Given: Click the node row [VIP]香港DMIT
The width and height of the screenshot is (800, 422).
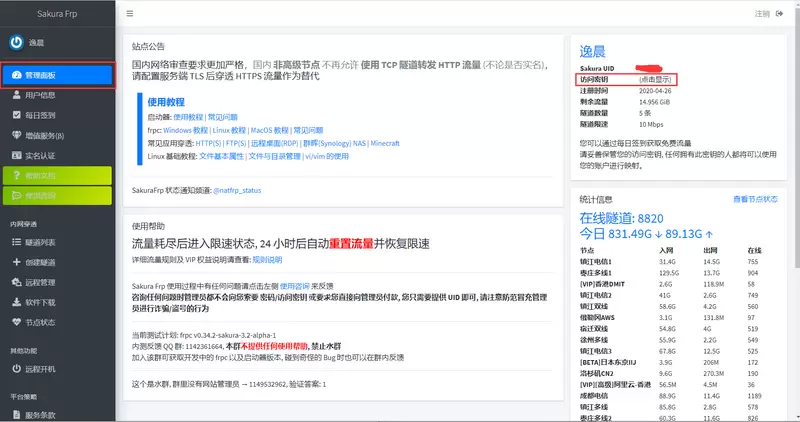Looking at the screenshot, I should coord(679,284).
